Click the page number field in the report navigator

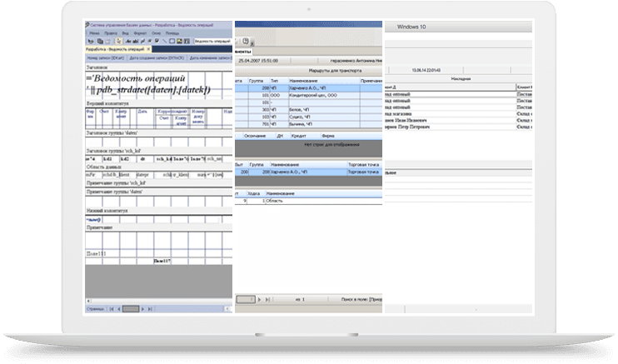pos(132,308)
